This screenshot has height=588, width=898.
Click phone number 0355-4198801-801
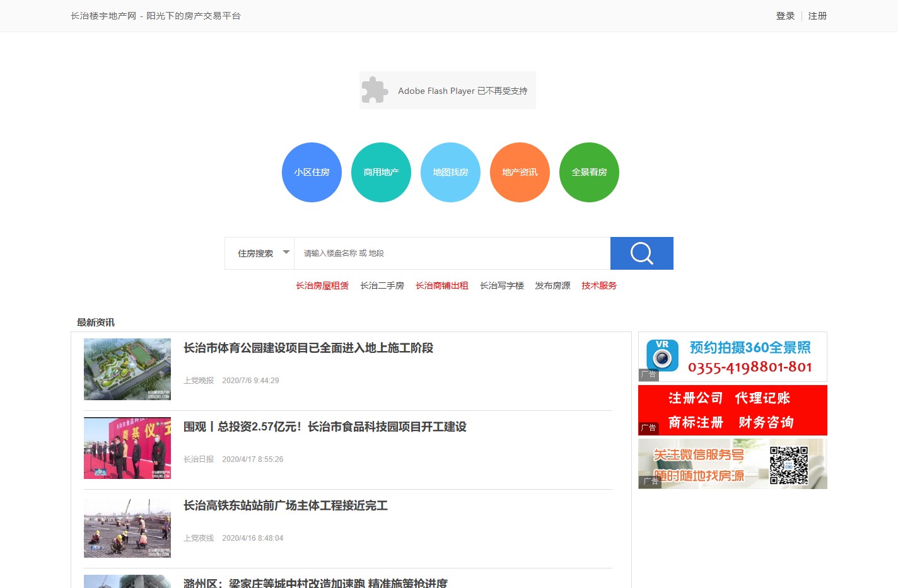750,367
